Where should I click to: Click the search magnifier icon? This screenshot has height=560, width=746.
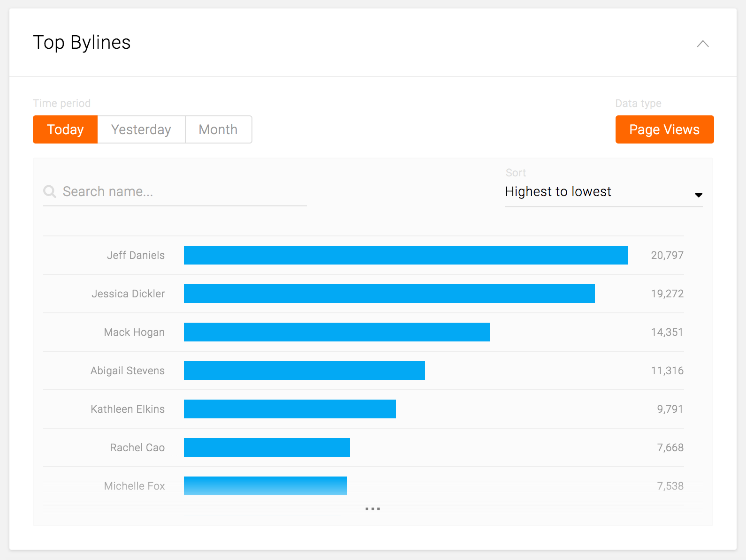(x=49, y=191)
